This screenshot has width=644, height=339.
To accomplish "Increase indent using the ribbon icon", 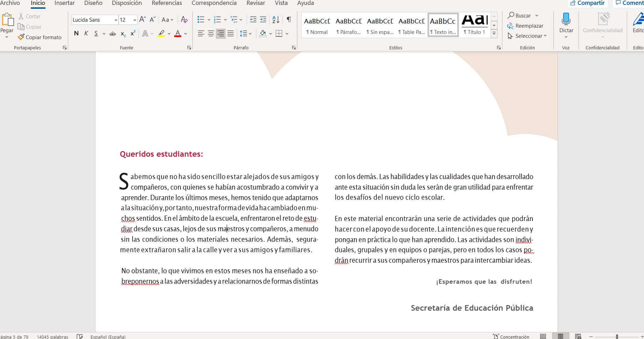I will (x=263, y=20).
